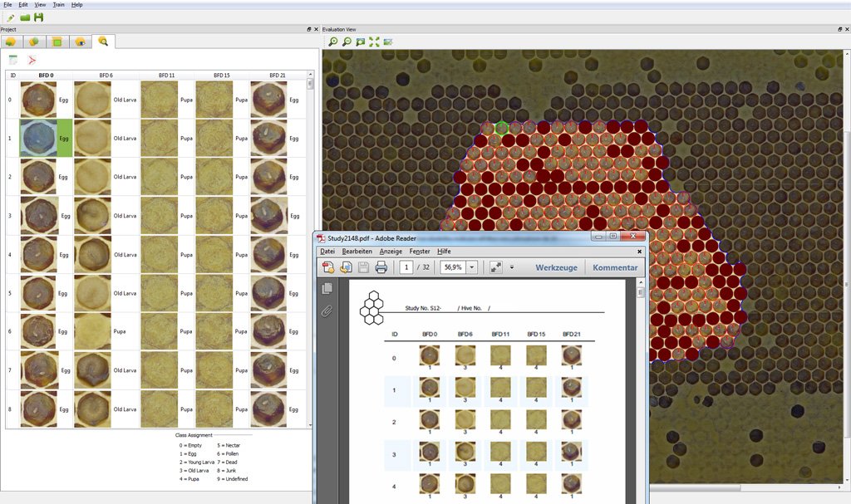Image resolution: width=851 pixels, height=504 pixels.
Task: Click the pencil icon in main toolbar
Action: pos(10,17)
